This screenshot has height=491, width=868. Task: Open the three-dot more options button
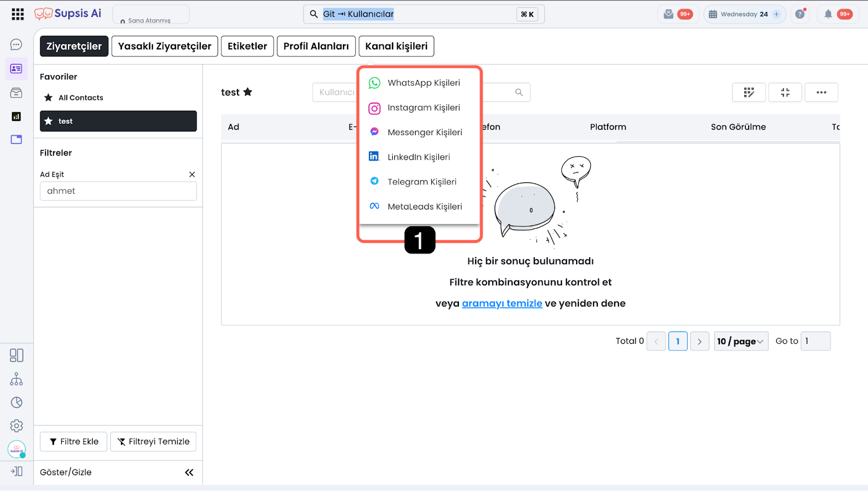click(x=821, y=92)
